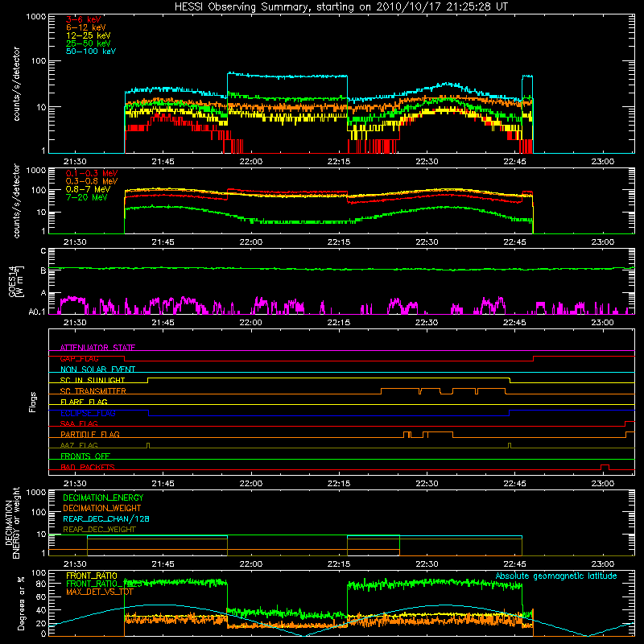Click the BAD_PACKETS pulse near 23:00
The height and width of the screenshot is (644, 644).
605,467
